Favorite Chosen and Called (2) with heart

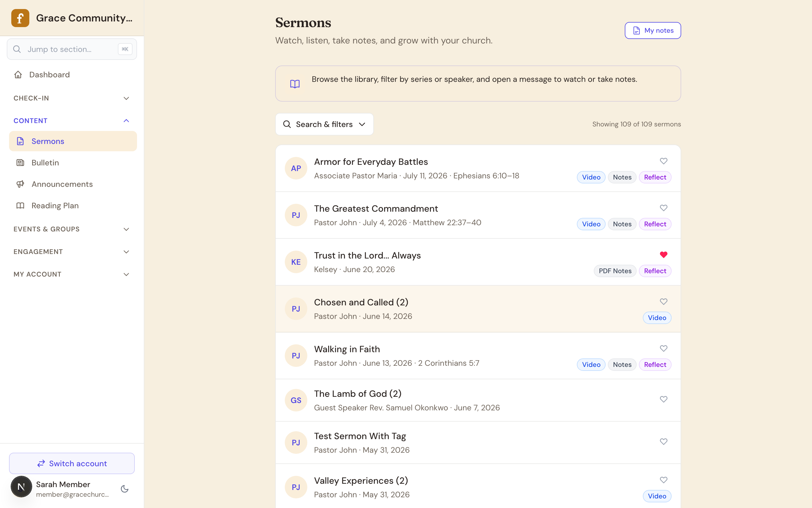[663, 301]
